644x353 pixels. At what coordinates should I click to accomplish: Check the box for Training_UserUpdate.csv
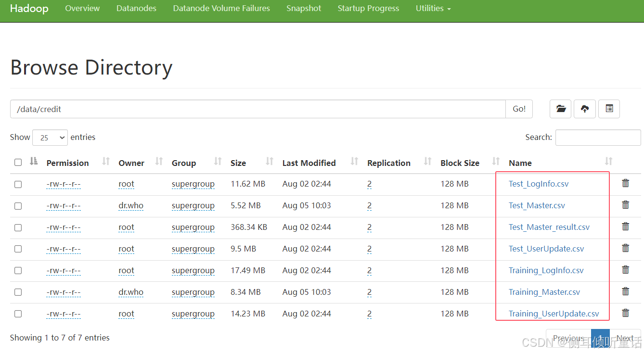[x=18, y=314]
